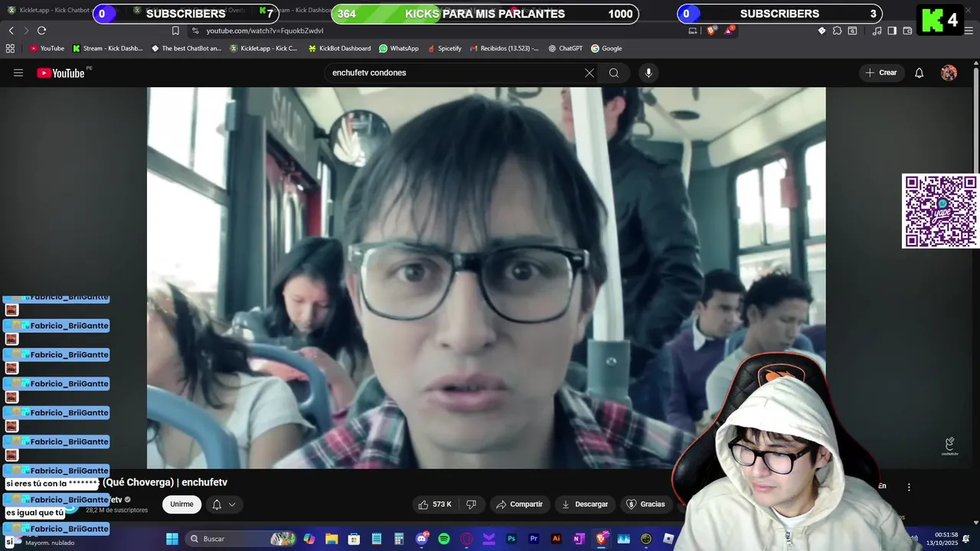This screenshot has height=551, width=980.
Task: Open Spotify from the taskbar
Action: tap(444, 539)
